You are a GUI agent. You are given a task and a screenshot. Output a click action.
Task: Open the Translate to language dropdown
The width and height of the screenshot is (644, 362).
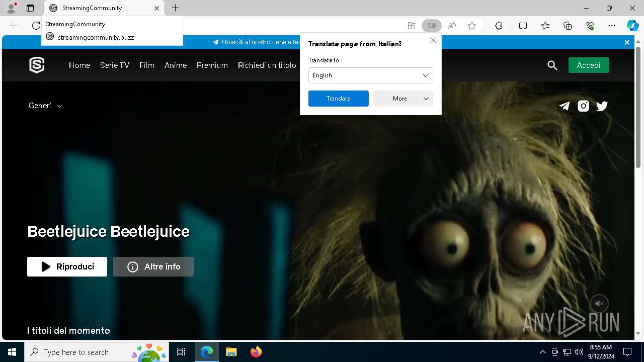point(371,75)
